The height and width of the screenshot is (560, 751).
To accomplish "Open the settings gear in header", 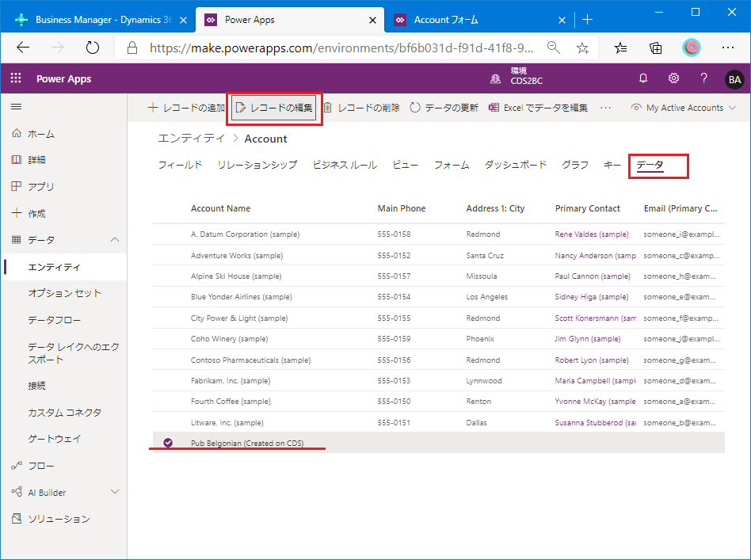I will coord(673,78).
